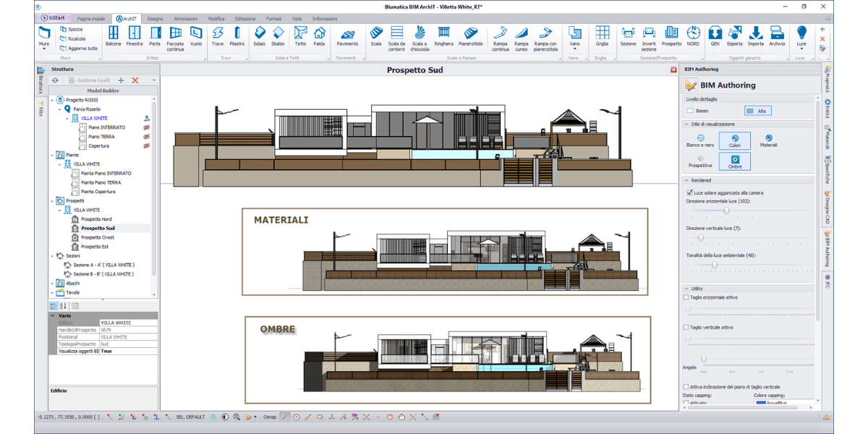Click the Ringhiera railing tool
This screenshot has width=868, height=434.
[x=444, y=35]
